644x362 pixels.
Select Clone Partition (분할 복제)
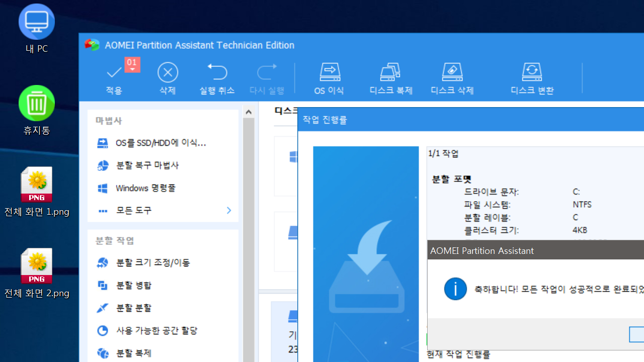[x=133, y=353]
